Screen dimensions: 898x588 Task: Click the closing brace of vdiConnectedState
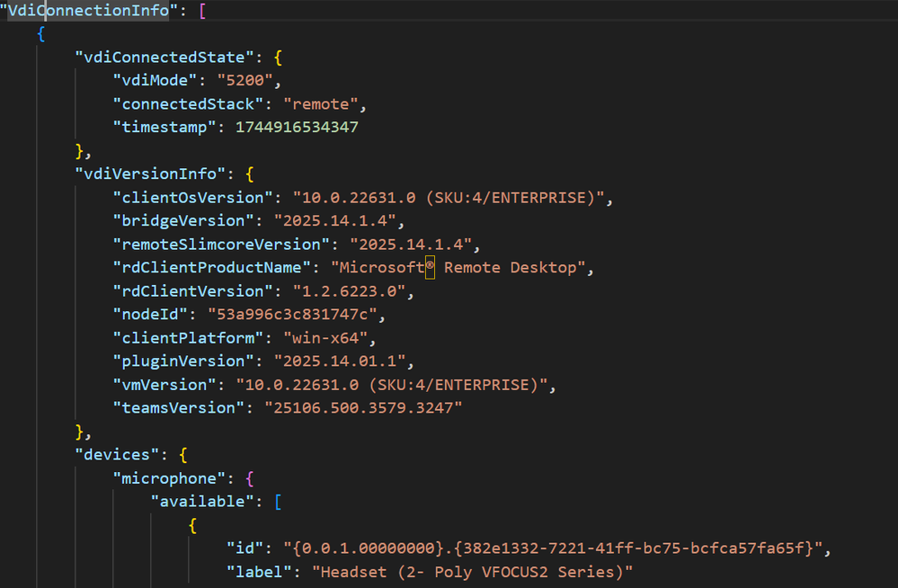(x=80, y=151)
